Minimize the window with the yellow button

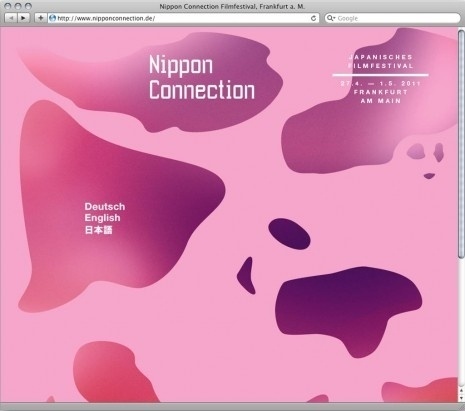pyautogui.click(x=18, y=6)
